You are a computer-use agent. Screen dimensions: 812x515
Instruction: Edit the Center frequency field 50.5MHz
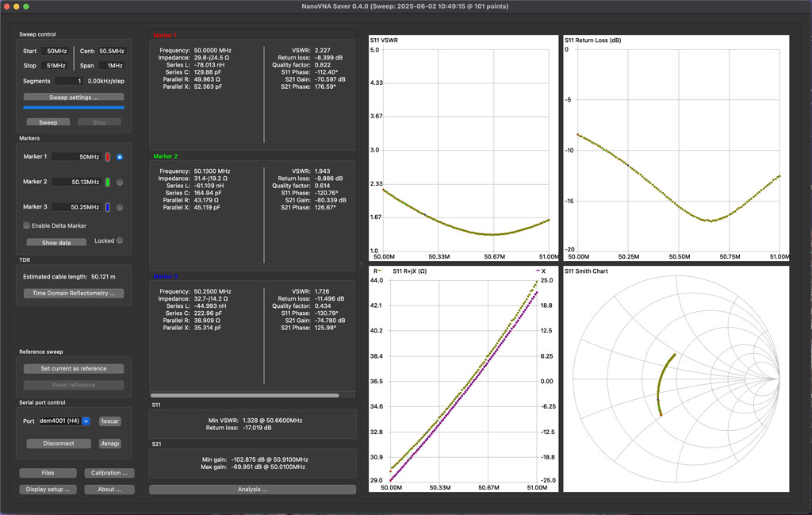pyautogui.click(x=111, y=52)
